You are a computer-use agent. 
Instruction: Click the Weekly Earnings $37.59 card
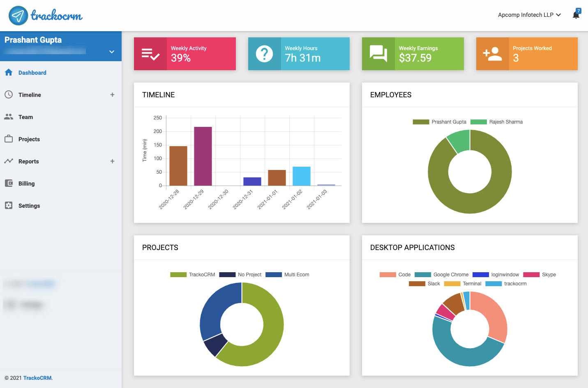413,54
